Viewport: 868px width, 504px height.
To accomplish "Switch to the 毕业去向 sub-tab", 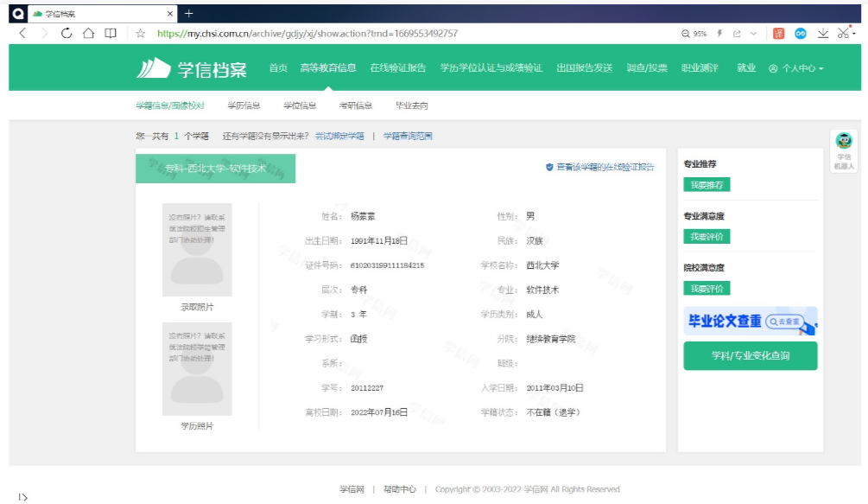I will pyautogui.click(x=412, y=105).
